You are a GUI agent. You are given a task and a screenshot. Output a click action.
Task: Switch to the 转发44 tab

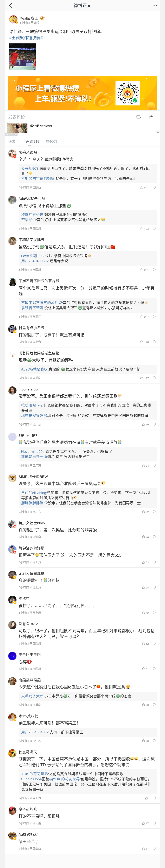14,142
